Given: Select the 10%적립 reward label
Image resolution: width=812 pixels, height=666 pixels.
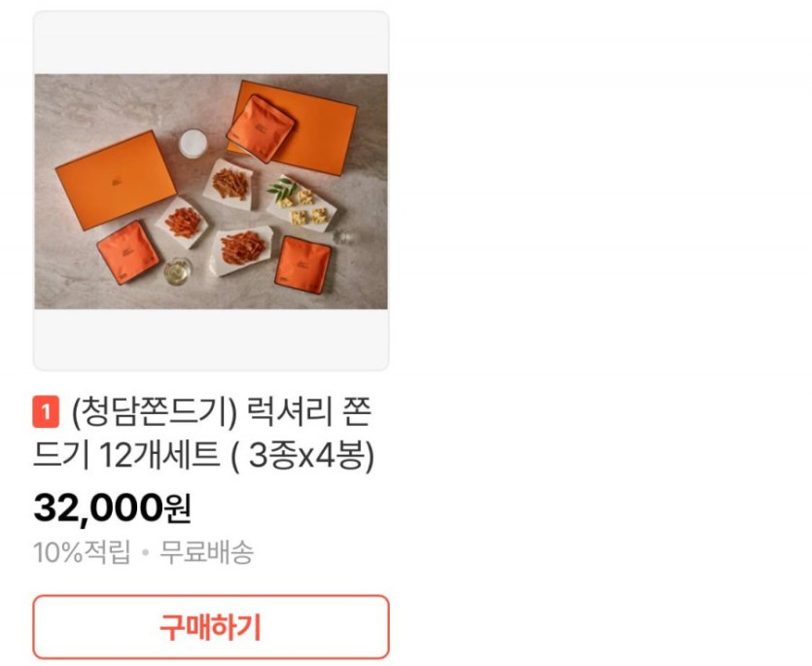Looking at the screenshot, I should point(82,552).
